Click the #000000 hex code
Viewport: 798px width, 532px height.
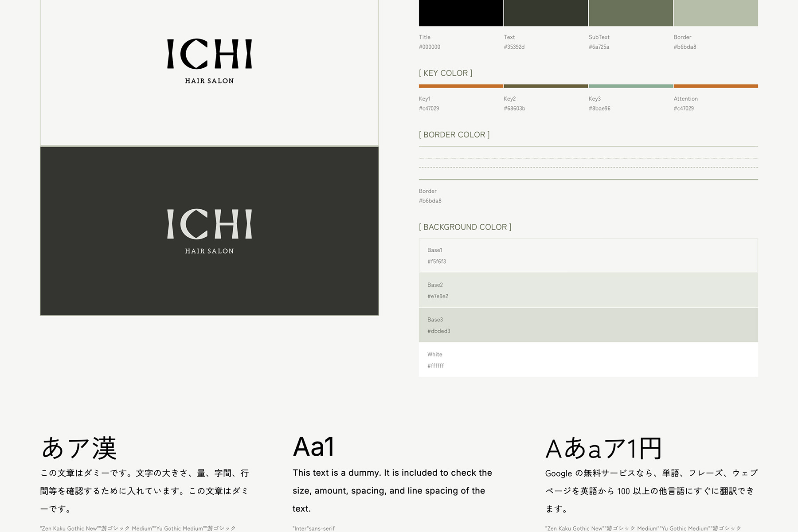point(430,47)
